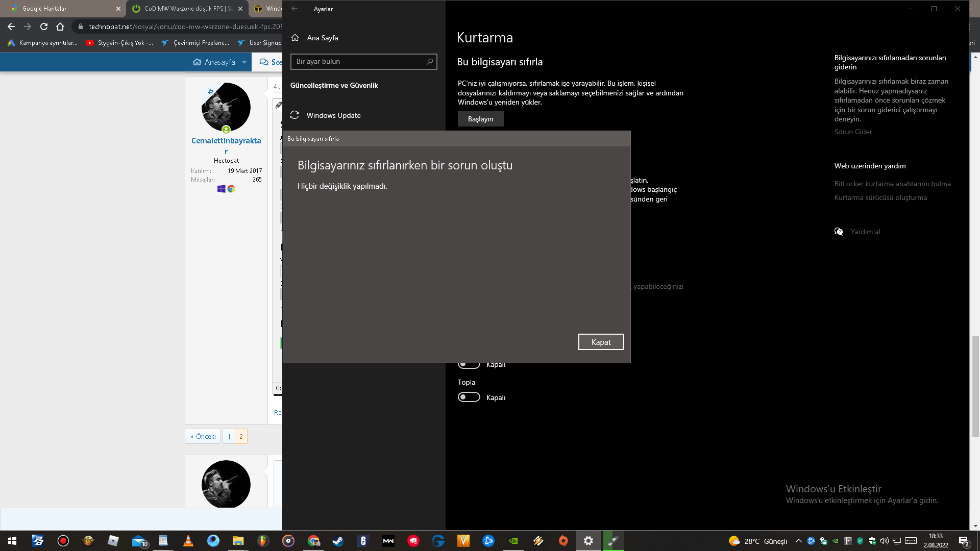
Task: Toggle the partially hidden Kapalı switch
Action: (469, 364)
